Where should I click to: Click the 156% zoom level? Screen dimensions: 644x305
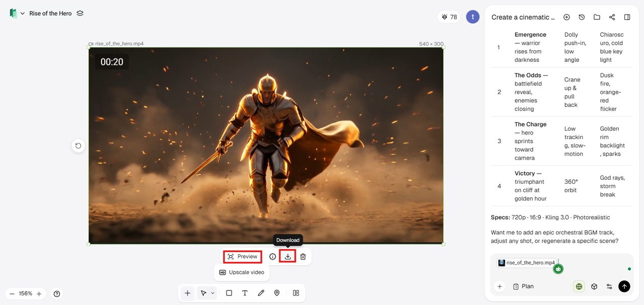click(x=26, y=293)
